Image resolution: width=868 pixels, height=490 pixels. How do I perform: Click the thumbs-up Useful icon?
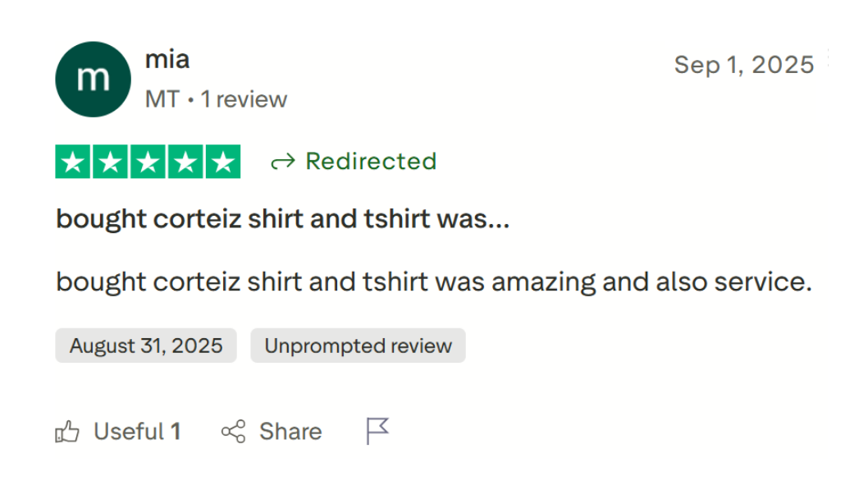[67, 432]
